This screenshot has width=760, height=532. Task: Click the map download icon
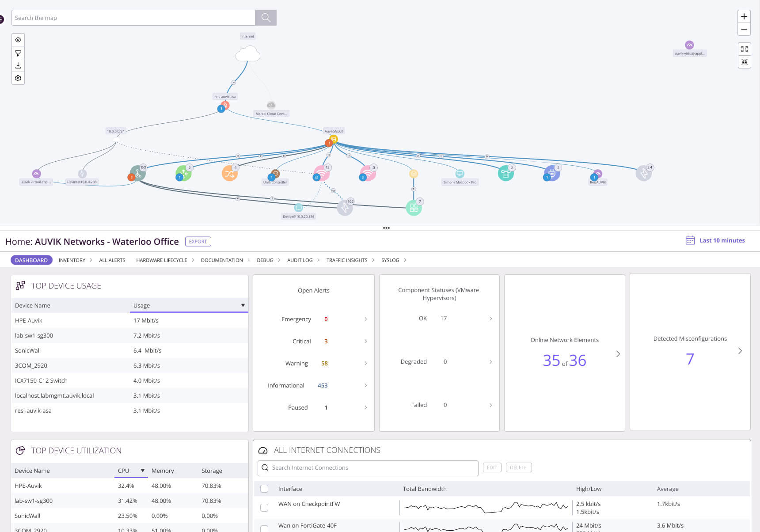pyautogui.click(x=18, y=65)
